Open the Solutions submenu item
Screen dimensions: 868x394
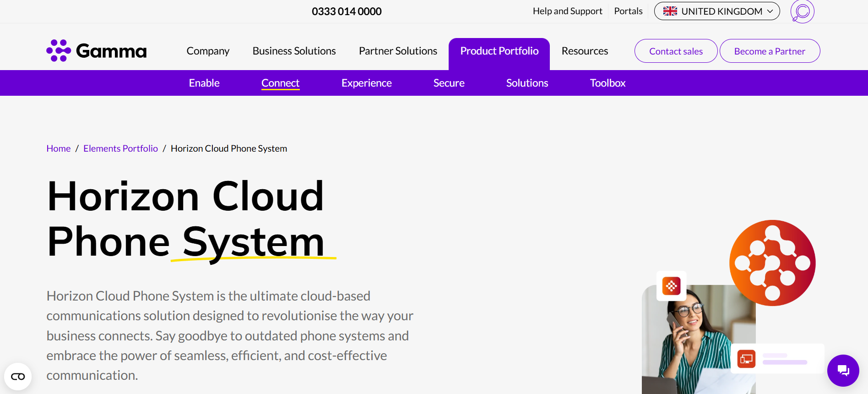tap(527, 83)
